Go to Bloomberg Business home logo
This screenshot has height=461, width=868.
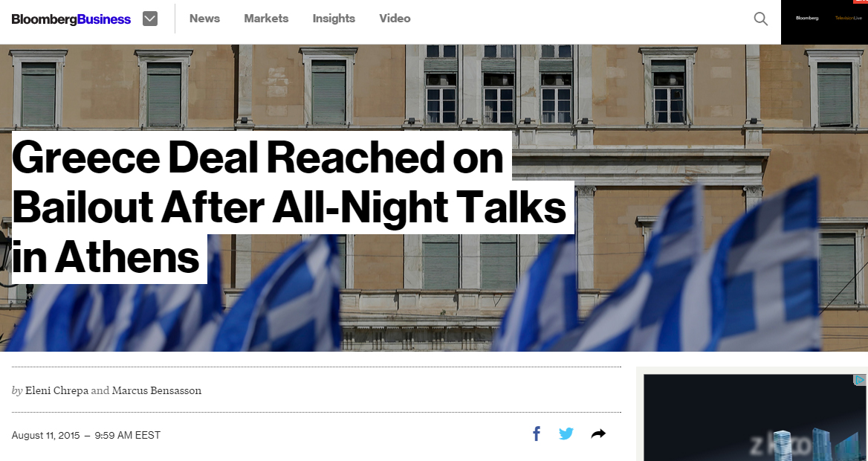click(x=71, y=19)
